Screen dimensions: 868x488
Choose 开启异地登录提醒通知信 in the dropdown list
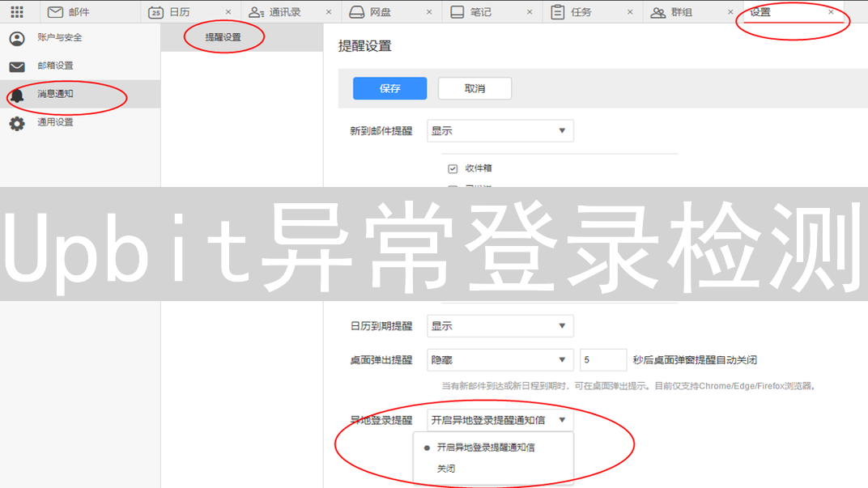point(493,448)
